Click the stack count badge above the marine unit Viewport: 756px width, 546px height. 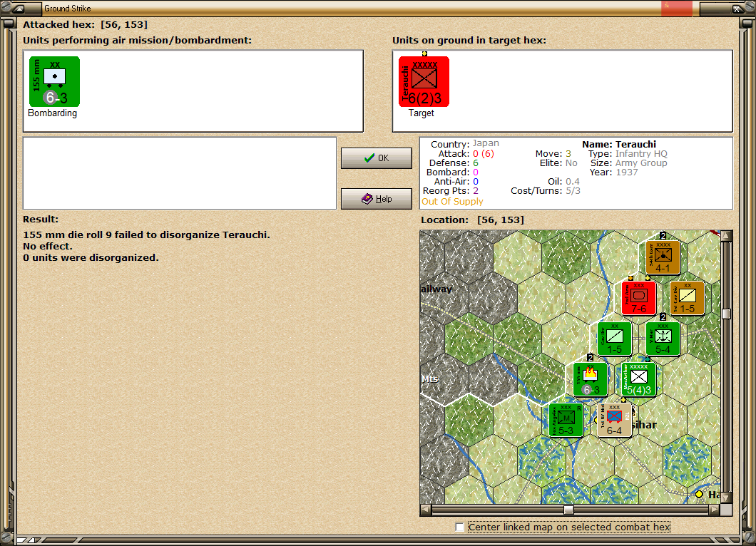pyautogui.click(x=663, y=317)
